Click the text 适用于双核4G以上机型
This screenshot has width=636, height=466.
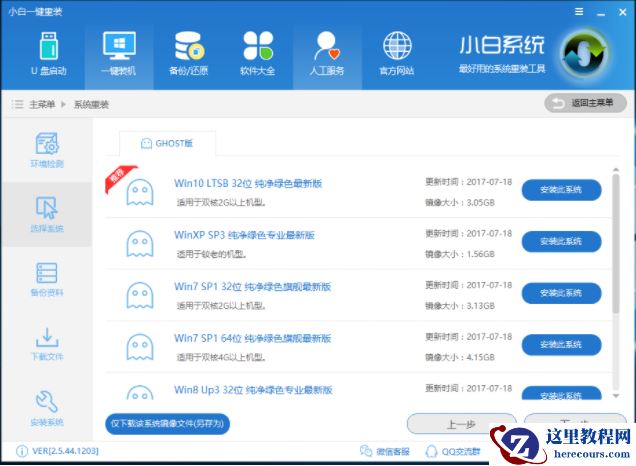tap(221, 357)
